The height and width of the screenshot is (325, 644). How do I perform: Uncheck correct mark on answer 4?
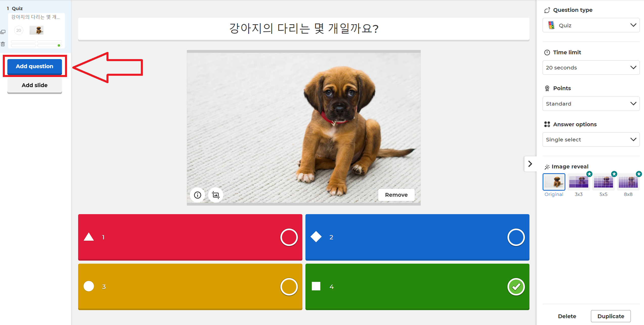516,287
